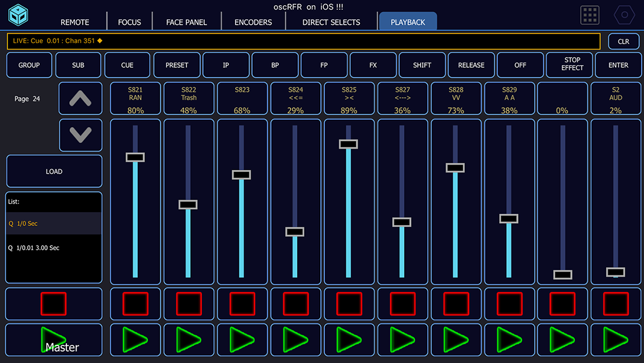This screenshot has height=363, width=644.
Task: Toggle the OFF button
Action: [520, 65]
